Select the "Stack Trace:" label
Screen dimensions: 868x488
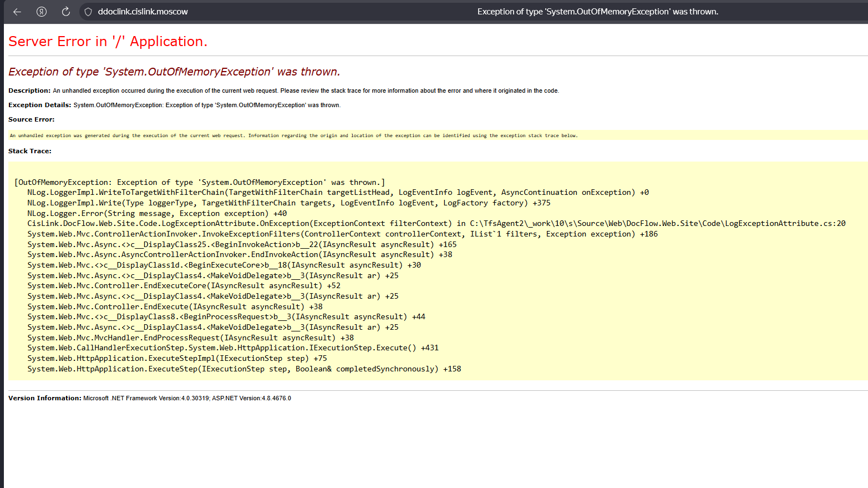click(x=30, y=151)
